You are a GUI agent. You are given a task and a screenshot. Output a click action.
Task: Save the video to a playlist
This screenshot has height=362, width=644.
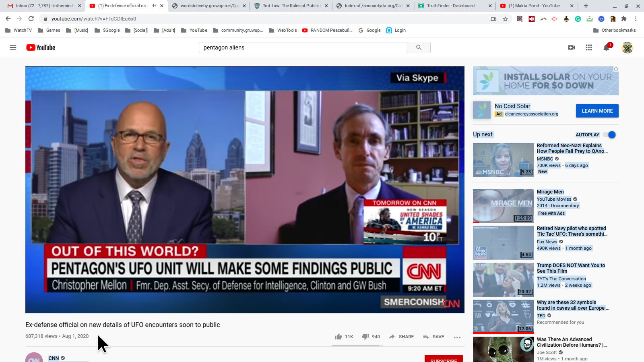[x=433, y=337]
